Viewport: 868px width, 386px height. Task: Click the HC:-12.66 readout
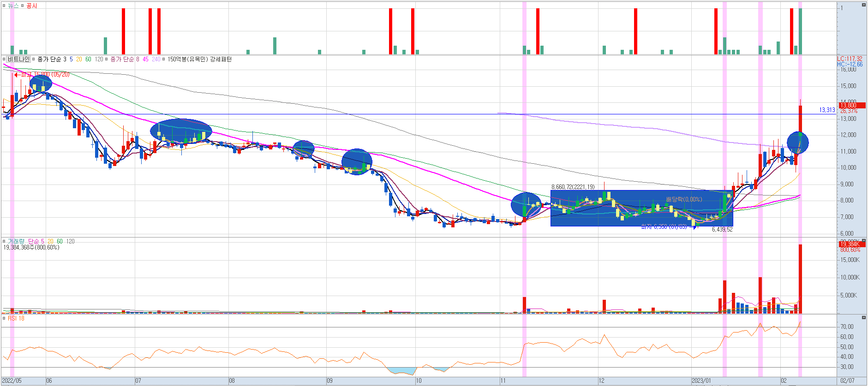click(x=850, y=65)
